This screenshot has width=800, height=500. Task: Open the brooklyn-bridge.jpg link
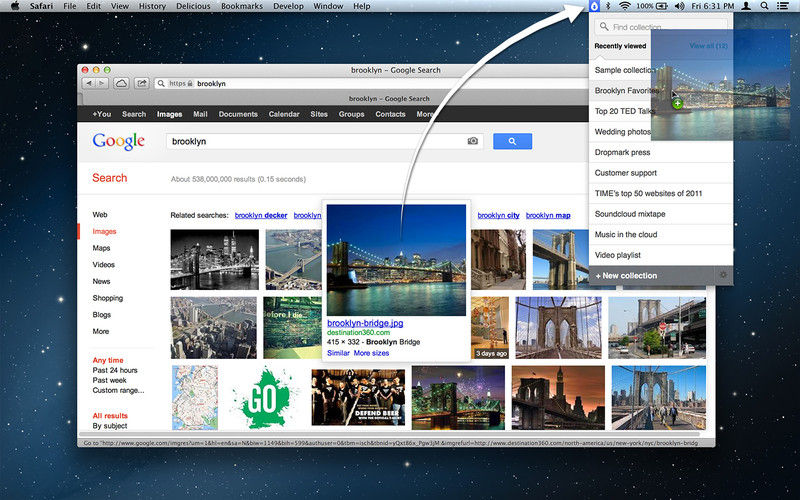tap(365, 323)
